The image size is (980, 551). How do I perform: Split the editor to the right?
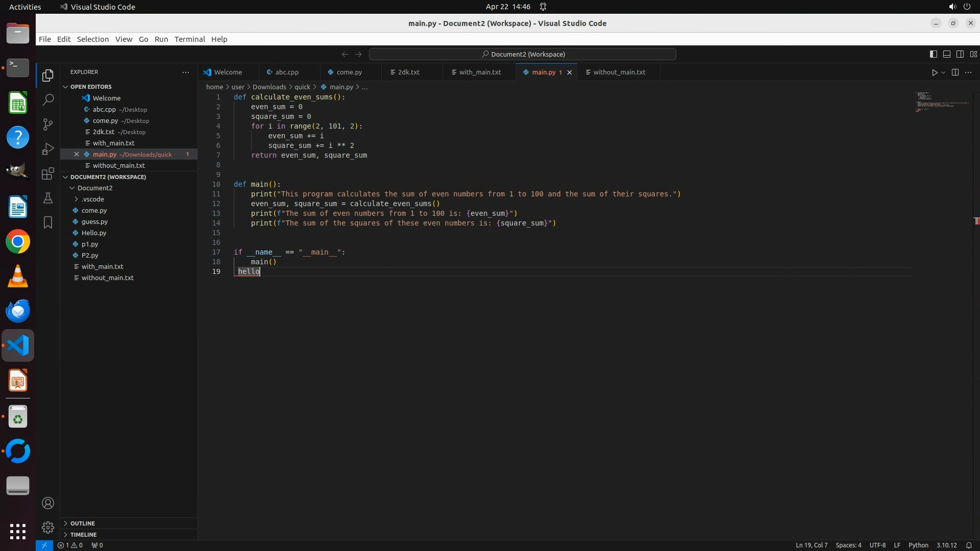tap(955, 72)
